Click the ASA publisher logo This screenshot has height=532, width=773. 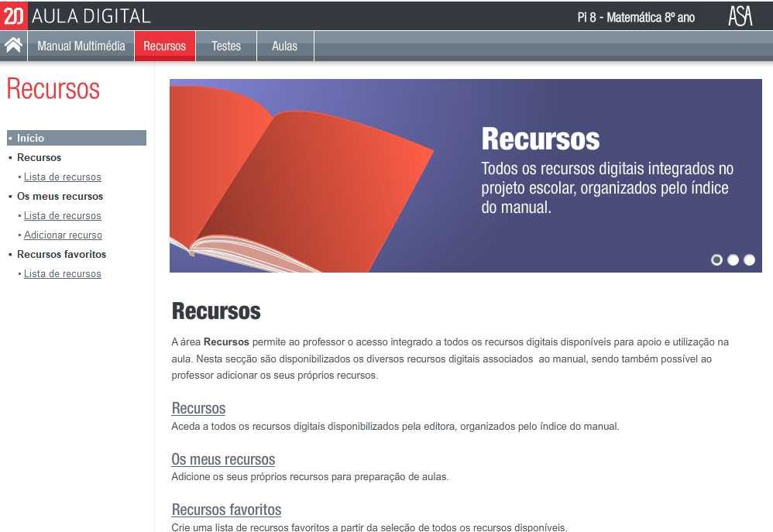coord(740,16)
